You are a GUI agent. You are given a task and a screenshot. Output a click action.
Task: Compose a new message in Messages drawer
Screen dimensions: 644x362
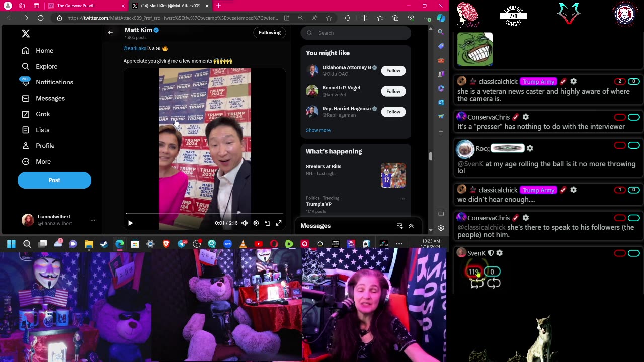click(399, 226)
